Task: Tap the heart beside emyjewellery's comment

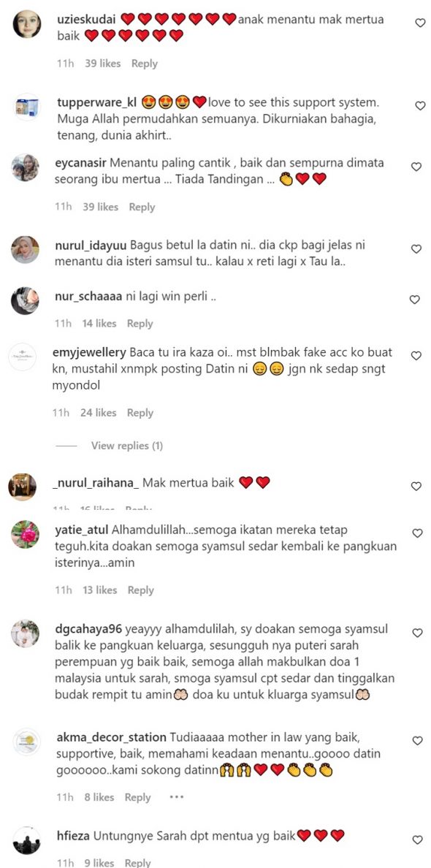Action: point(416,356)
